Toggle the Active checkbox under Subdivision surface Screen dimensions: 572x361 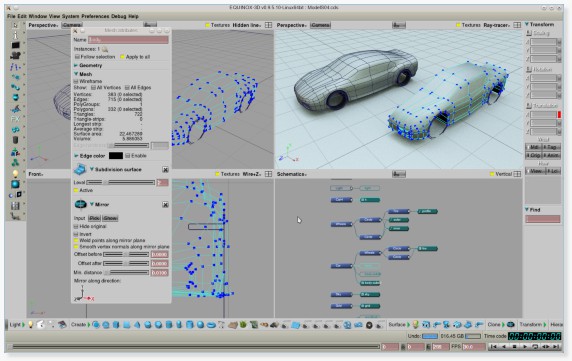(76, 190)
